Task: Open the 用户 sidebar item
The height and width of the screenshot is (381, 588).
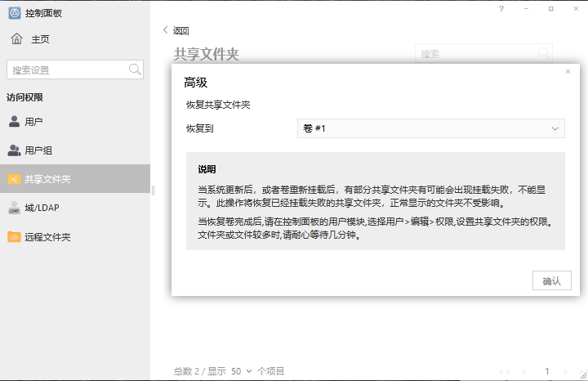Action: [75, 122]
